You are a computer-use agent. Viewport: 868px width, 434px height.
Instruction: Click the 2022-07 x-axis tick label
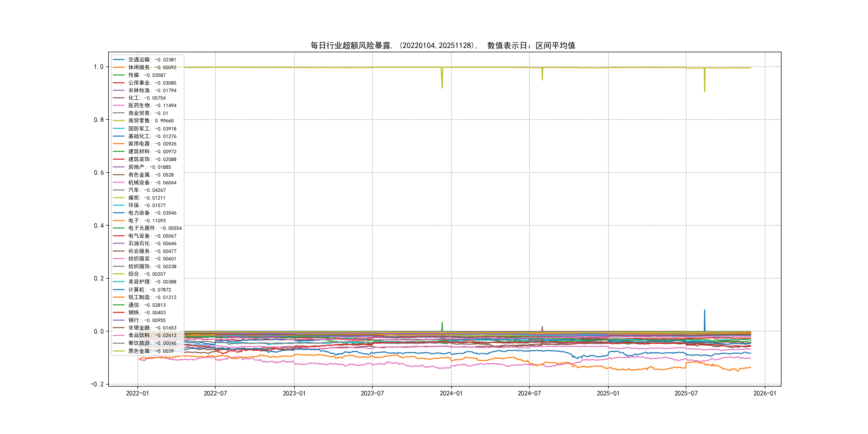(215, 393)
